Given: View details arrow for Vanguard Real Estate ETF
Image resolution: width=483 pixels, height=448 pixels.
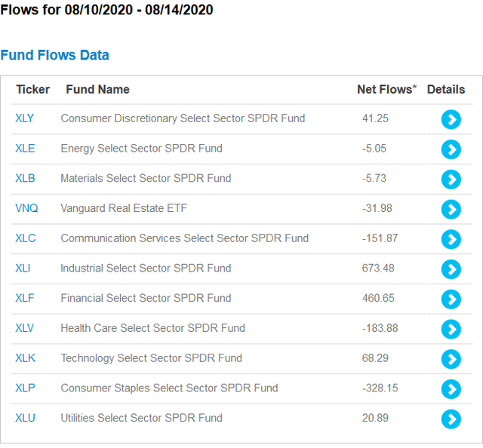Looking at the screenshot, I should click(x=451, y=210).
